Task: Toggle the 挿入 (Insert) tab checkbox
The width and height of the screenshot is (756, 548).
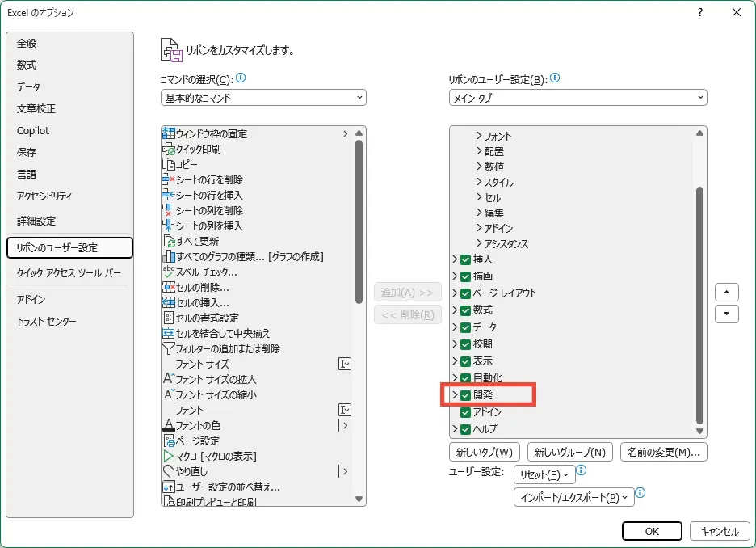Action: (465, 259)
